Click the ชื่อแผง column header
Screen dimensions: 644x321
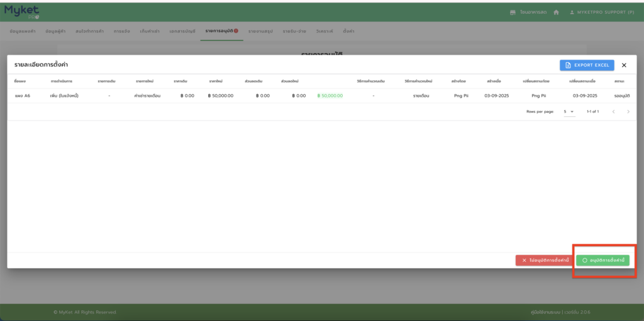coord(20,81)
